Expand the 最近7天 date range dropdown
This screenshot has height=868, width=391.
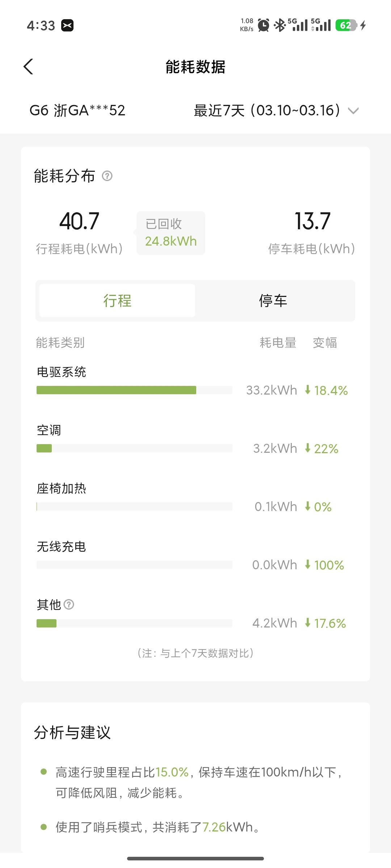click(x=267, y=110)
